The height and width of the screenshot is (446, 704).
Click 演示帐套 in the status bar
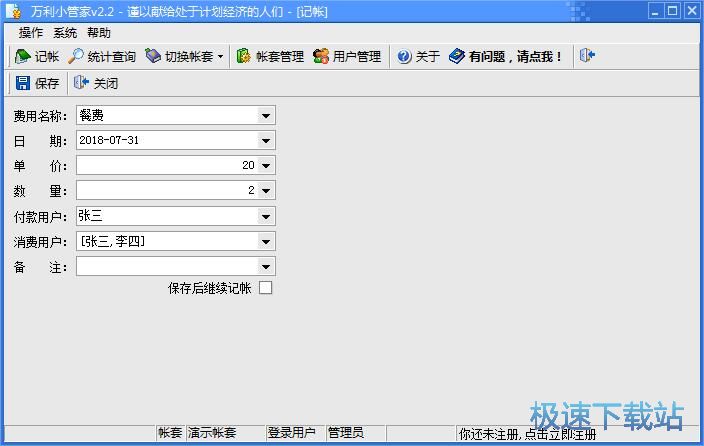pos(212,433)
